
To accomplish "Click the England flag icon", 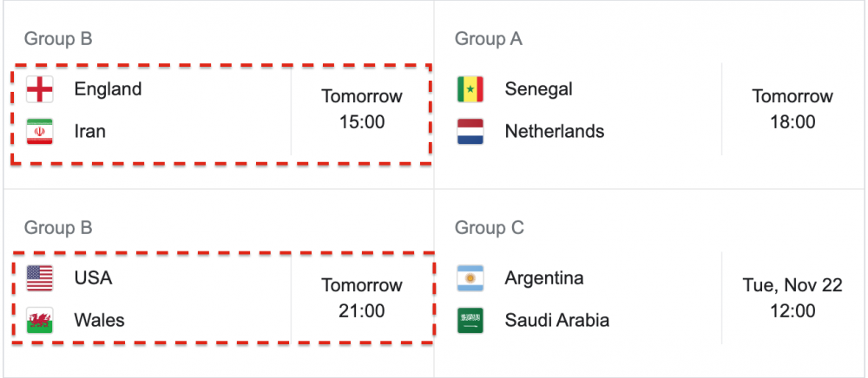I will (x=40, y=89).
